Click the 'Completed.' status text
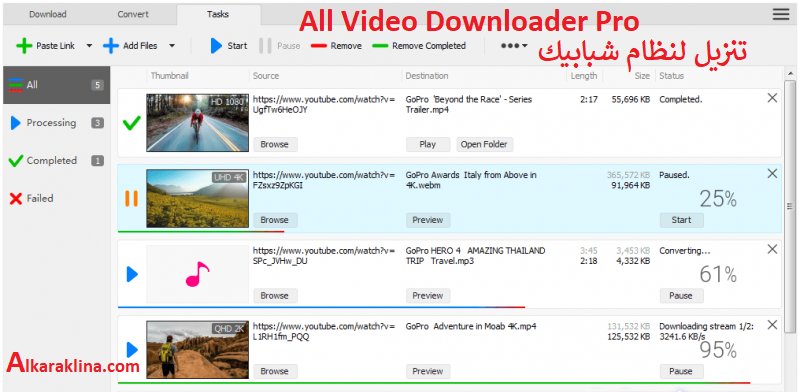The image size is (800, 392). 681,100
